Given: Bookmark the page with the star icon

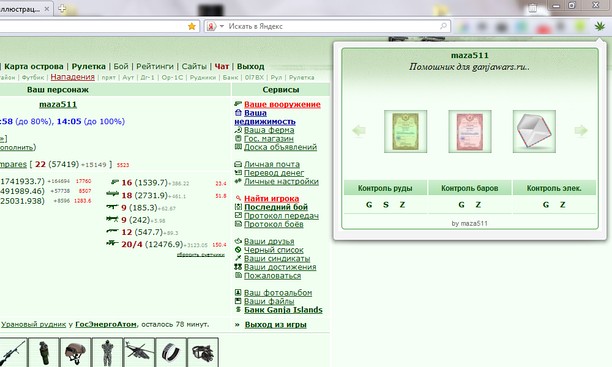Looking at the screenshot, I should click(x=192, y=26).
